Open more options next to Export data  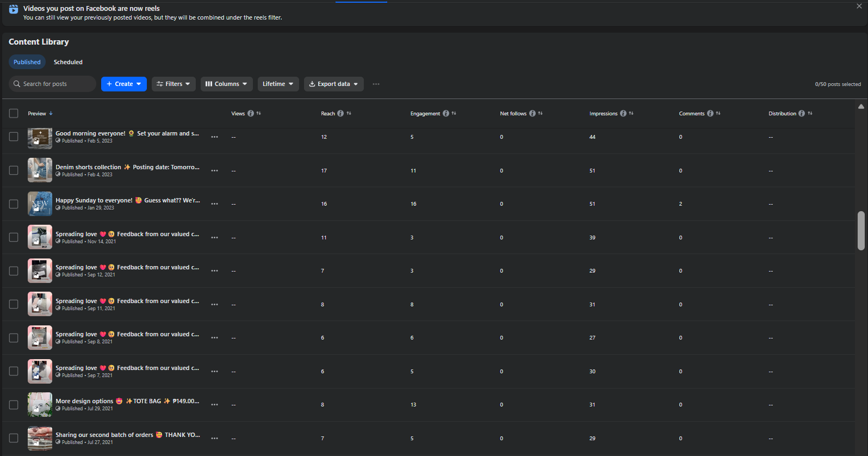tap(376, 84)
